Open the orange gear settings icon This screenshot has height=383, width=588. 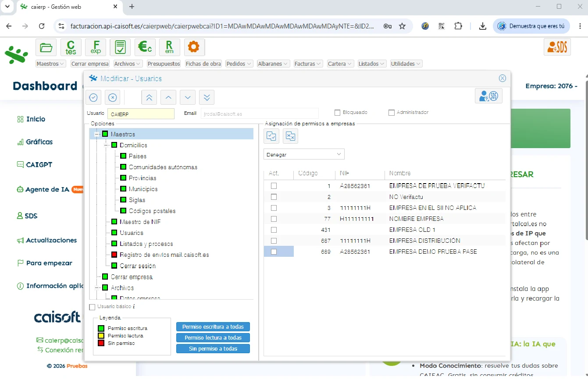[x=194, y=47]
